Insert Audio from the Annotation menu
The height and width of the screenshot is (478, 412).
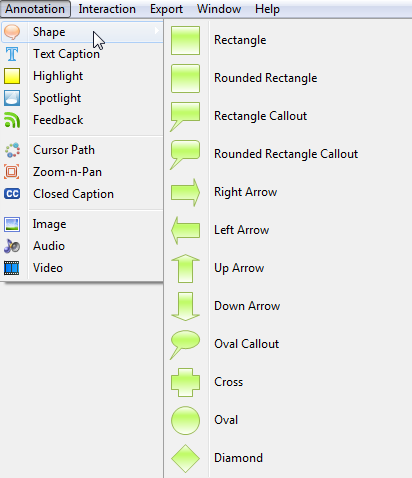click(82, 246)
